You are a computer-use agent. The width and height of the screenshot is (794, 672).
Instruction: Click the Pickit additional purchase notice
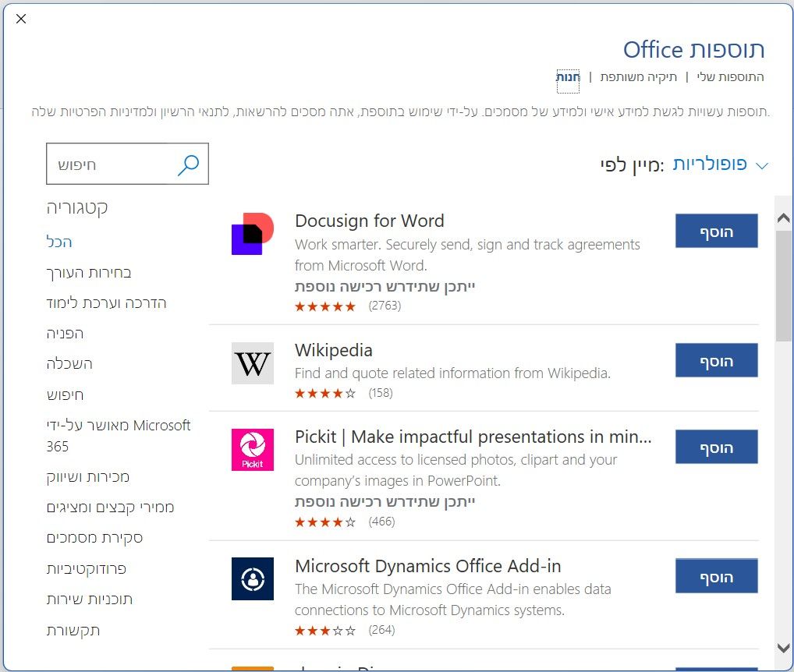(x=385, y=502)
